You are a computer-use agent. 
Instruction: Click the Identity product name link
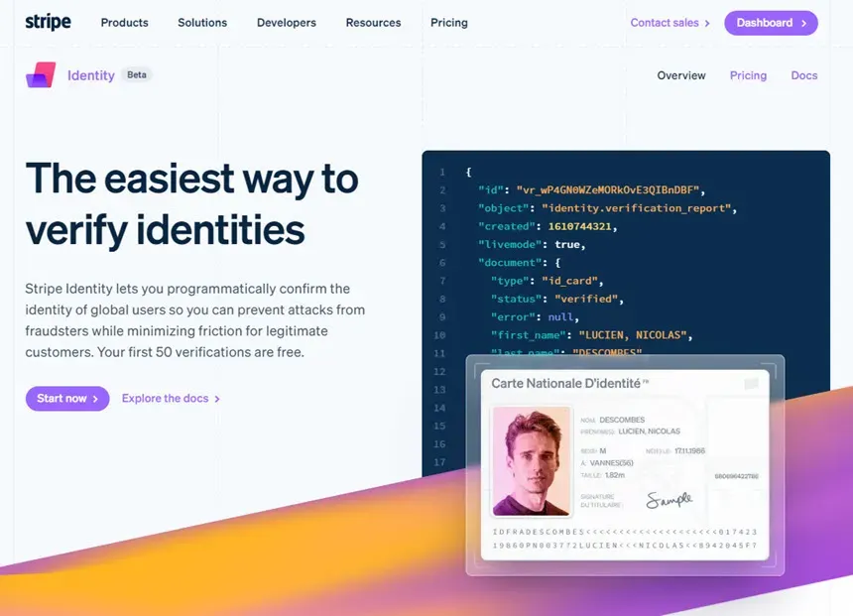click(91, 75)
